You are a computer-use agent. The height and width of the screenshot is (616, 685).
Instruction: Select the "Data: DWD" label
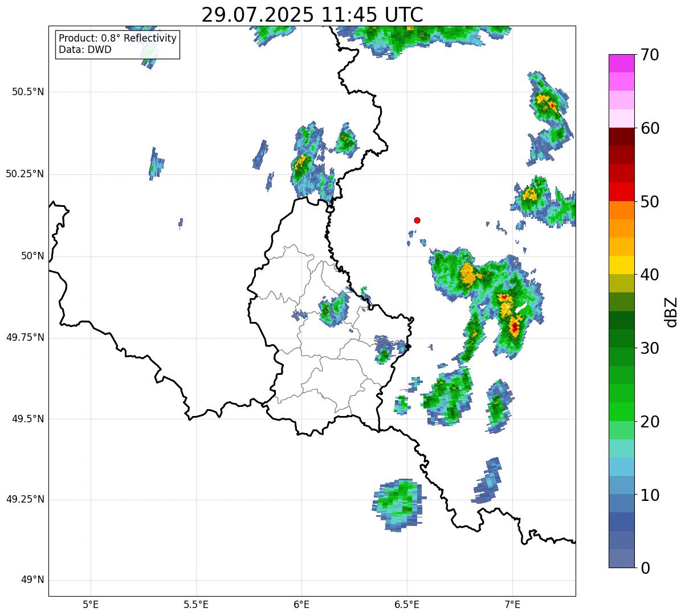click(x=85, y=50)
